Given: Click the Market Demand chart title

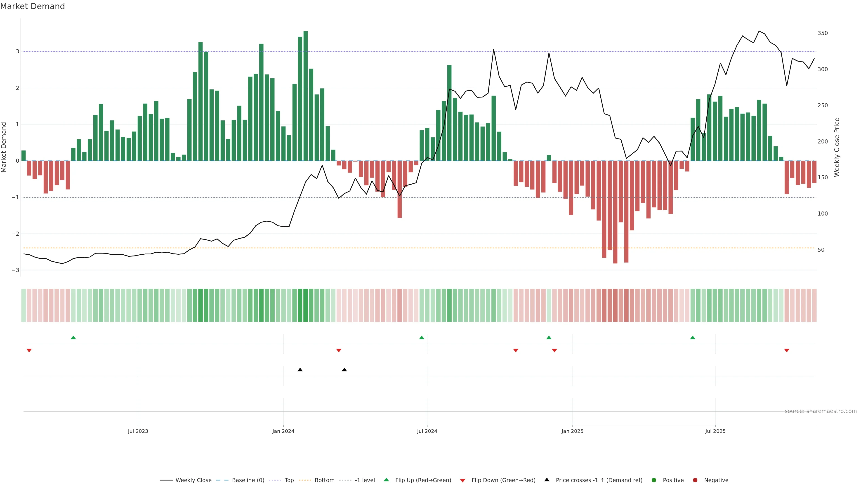Looking at the screenshot, I should pos(32,6).
